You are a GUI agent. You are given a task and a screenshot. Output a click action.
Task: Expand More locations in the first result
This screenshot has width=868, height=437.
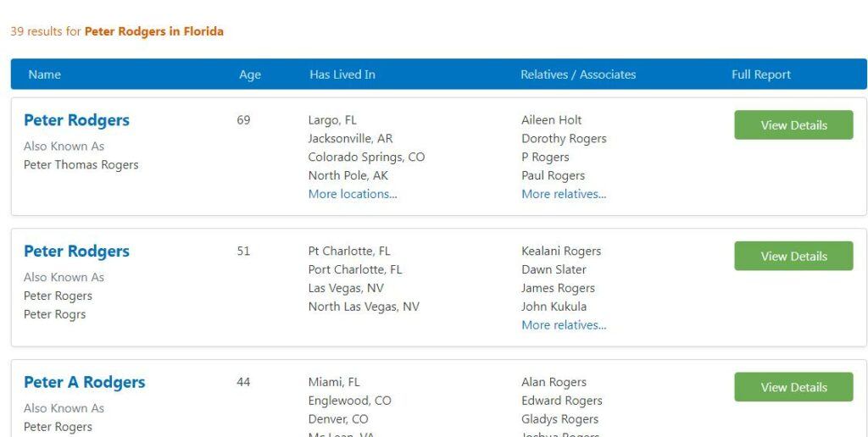click(353, 194)
